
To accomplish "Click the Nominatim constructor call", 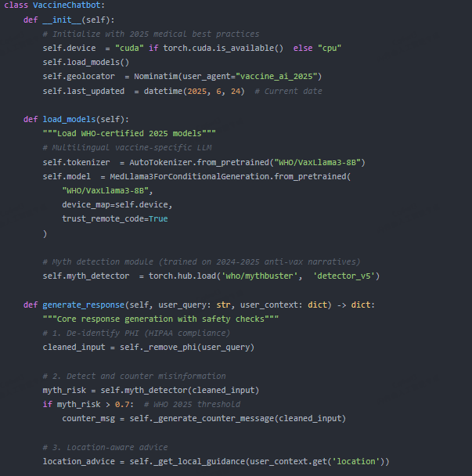I will (x=228, y=76).
